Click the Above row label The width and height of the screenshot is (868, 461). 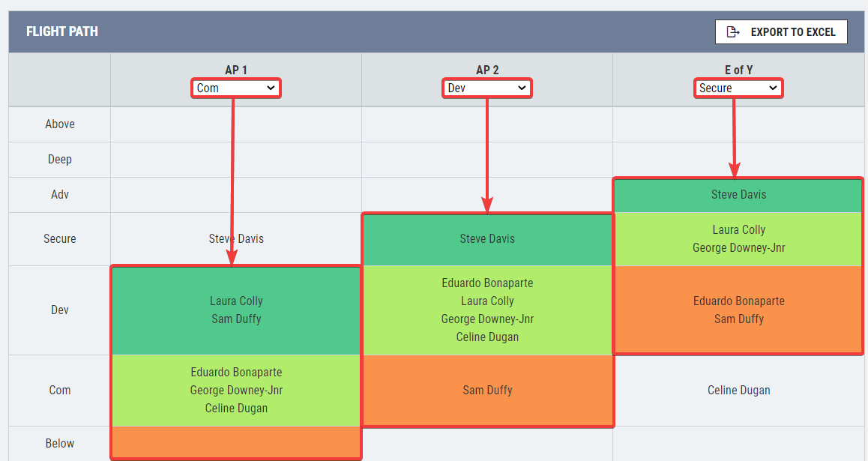click(x=60, y=124)
